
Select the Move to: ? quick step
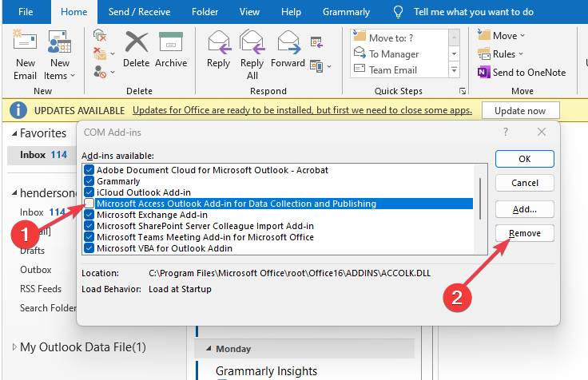click(x=399, y=38)
